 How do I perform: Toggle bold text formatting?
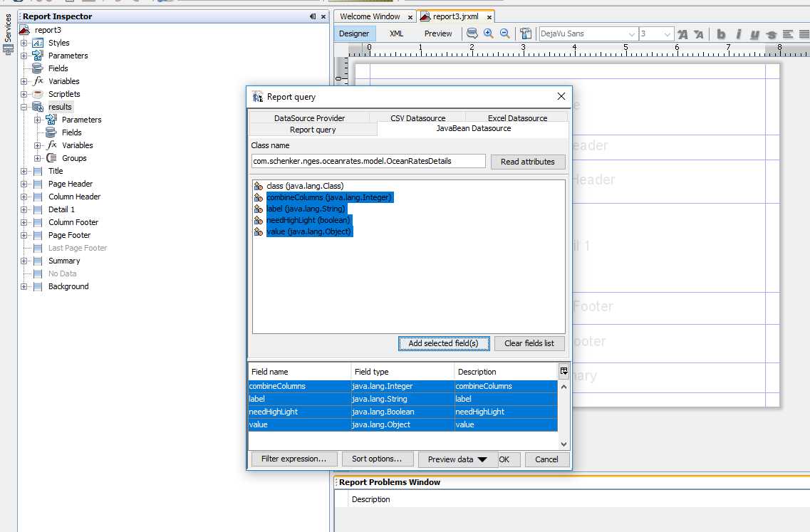(721, 34)
